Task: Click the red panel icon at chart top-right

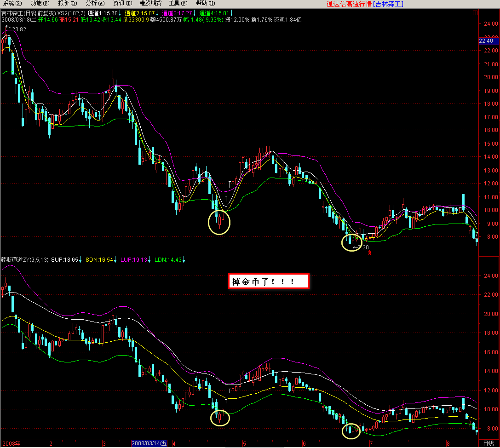Action: [x=475, y=13]
